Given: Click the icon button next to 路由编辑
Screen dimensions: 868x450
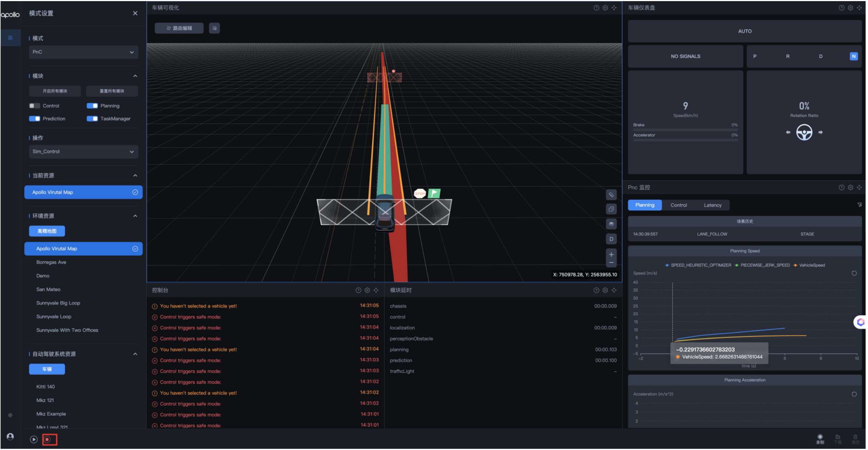Looking at the screenshot, I should coord(214,28).
